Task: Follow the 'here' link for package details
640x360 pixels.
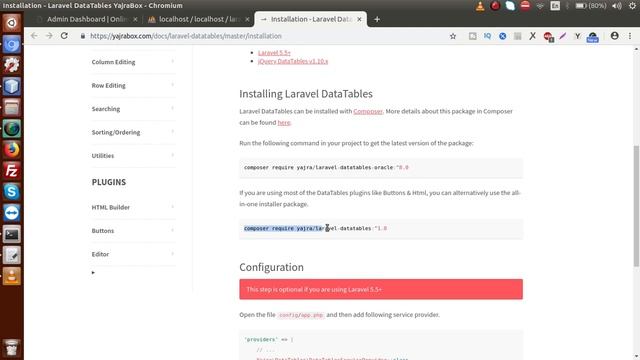Action: click(x=284, y=122)
